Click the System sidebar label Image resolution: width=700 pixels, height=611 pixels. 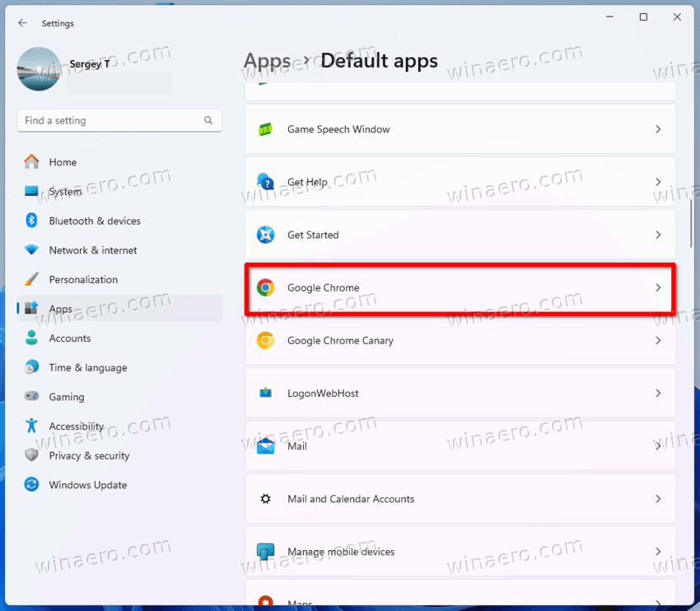pyautogui.click(x=65, y=191)
